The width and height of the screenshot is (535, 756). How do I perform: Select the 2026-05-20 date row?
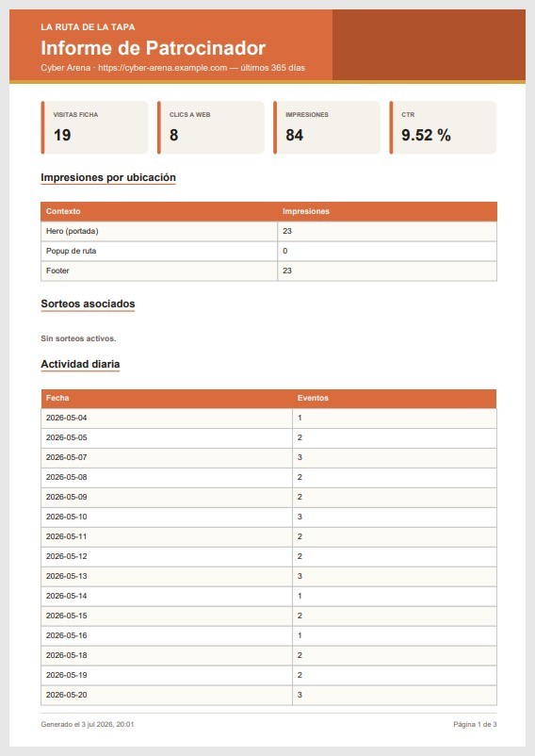(x=268, y=696)
